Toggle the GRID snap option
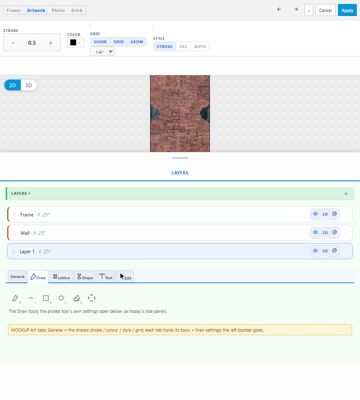The image size is (360, 400). (119, 42)
